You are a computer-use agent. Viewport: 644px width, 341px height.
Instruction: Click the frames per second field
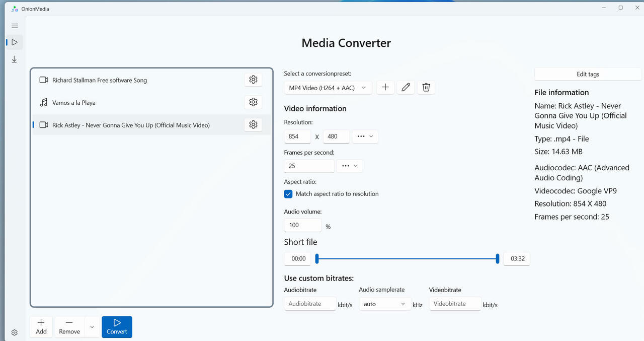tap(309, 166)
